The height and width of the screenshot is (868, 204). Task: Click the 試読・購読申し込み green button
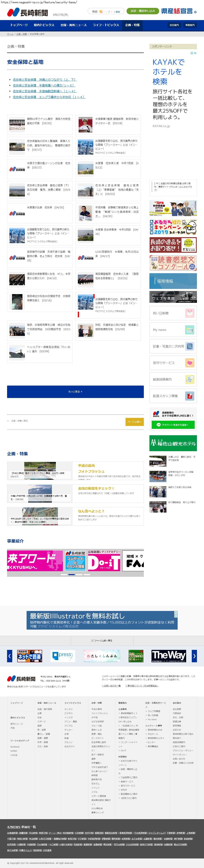[x=143, y=11]
